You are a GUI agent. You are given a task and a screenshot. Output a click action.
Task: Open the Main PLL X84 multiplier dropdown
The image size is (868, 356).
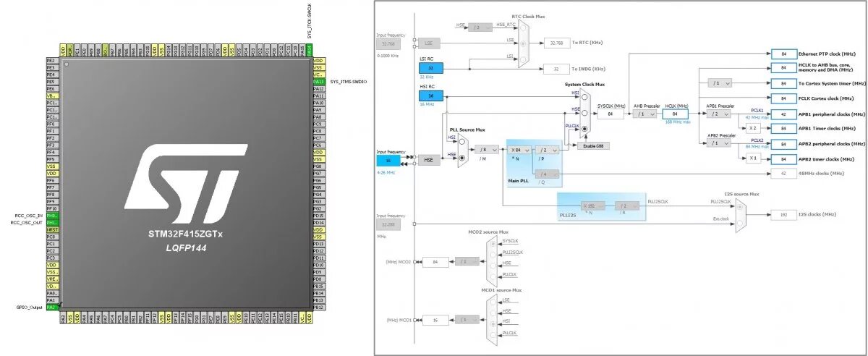(520, 149)
